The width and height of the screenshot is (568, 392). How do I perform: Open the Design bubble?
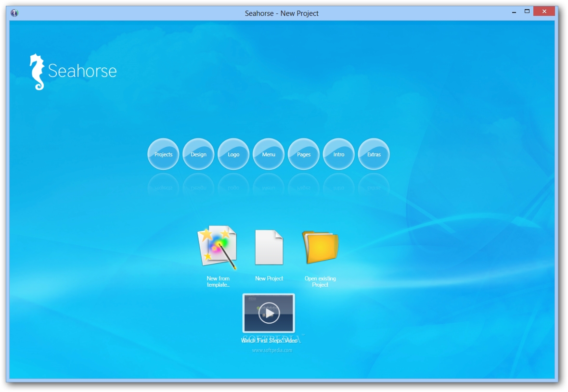198,154
